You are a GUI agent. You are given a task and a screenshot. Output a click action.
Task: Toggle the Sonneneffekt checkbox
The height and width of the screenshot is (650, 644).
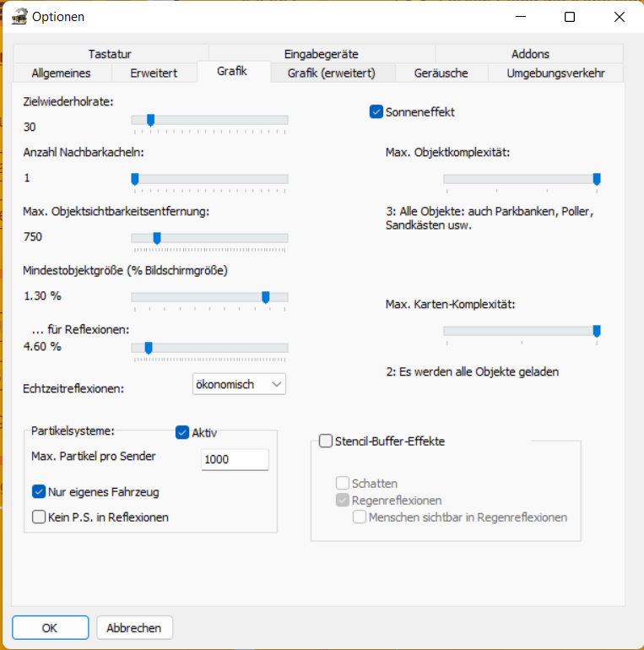coord(376,111)
